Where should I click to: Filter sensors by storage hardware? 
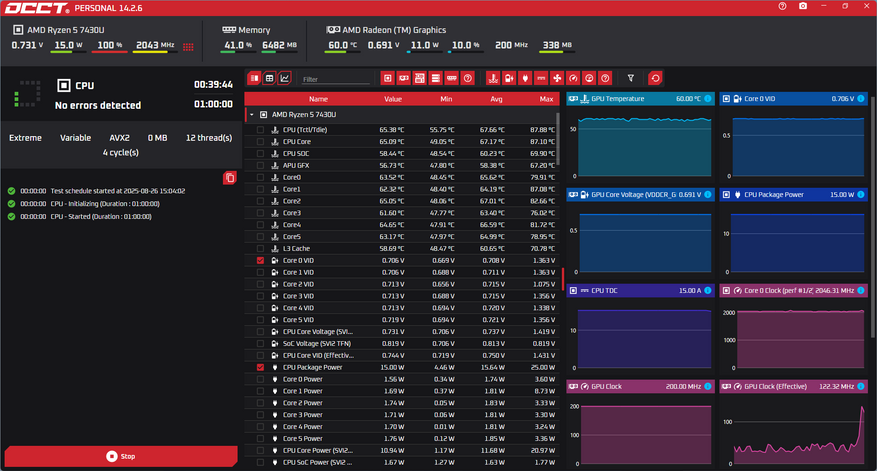point(436,78)
